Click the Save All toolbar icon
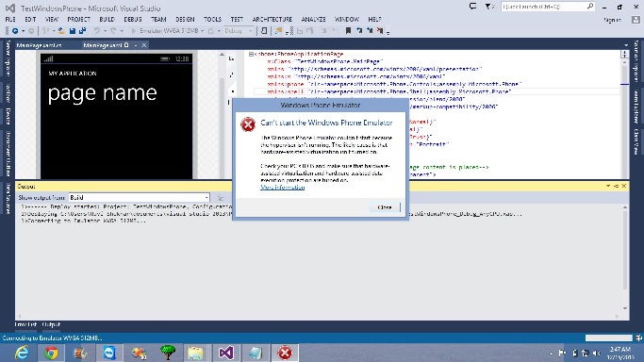This screenshot has width=644, height=362. 82,31
